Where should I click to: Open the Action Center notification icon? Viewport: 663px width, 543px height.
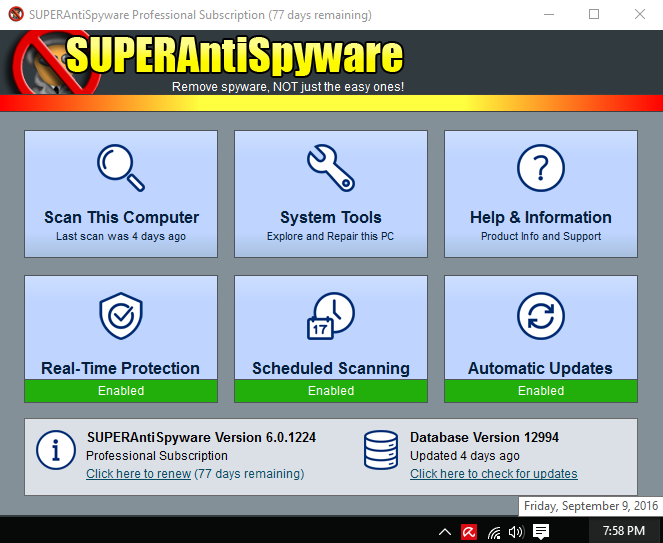[540, 532]
